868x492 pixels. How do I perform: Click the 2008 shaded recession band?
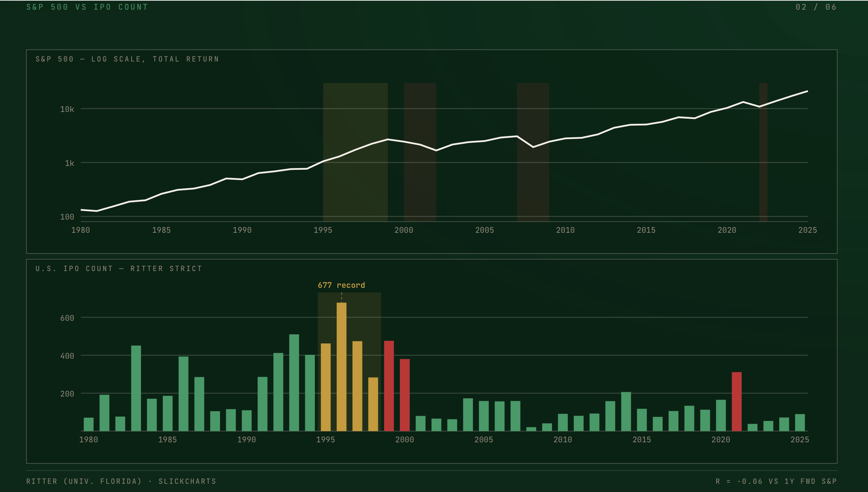coord(533,152)
